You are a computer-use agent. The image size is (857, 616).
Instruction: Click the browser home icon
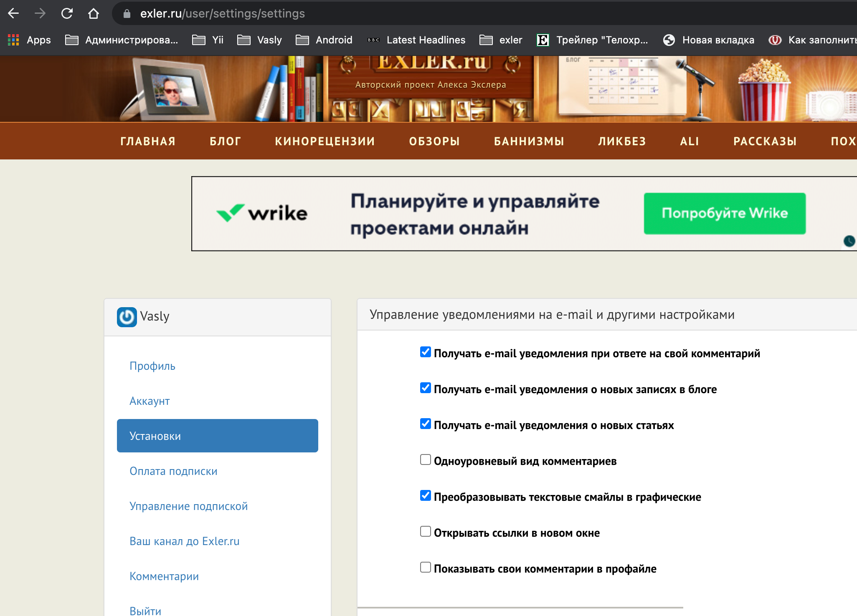[94, 13]
